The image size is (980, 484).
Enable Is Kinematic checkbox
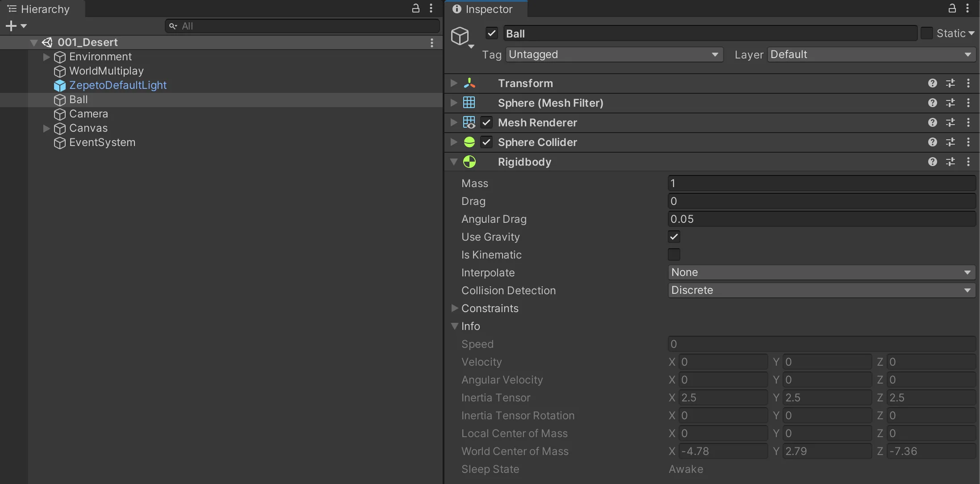(x=674, y=255)
